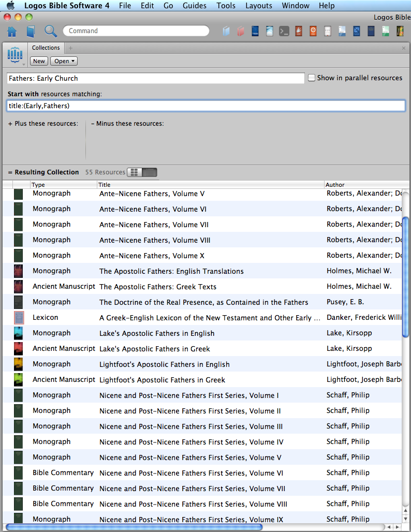Click author Danker, Frederick
Screen dimensions: 411x532
[364, 318]
